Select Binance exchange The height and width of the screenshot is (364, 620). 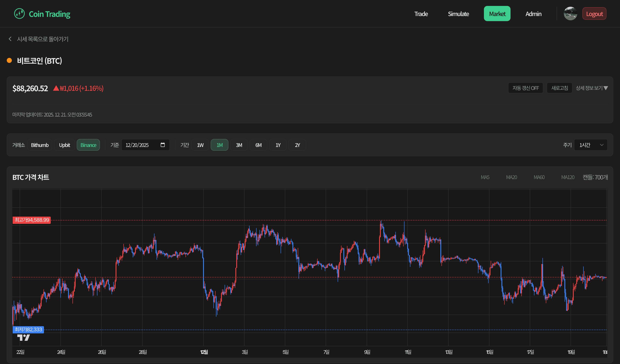(88, 145)
